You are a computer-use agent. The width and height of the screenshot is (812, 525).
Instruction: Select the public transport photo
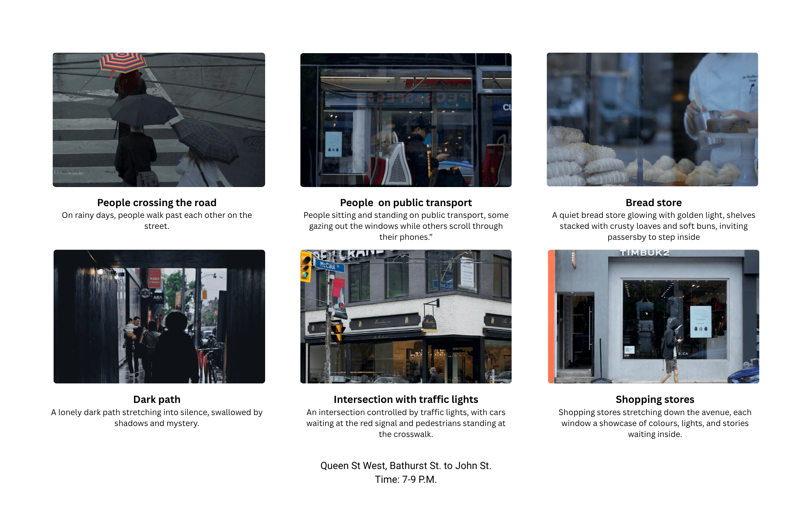point(406,120)
